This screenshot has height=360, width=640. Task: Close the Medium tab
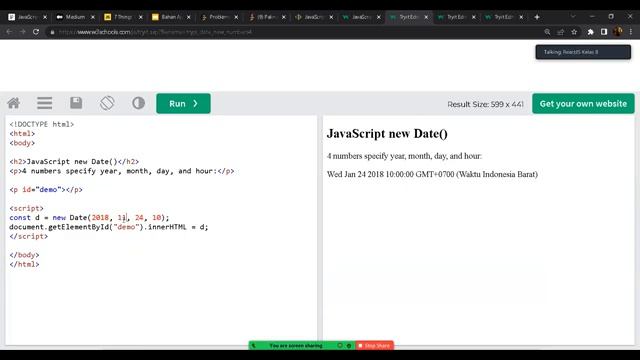pos(93,17)
